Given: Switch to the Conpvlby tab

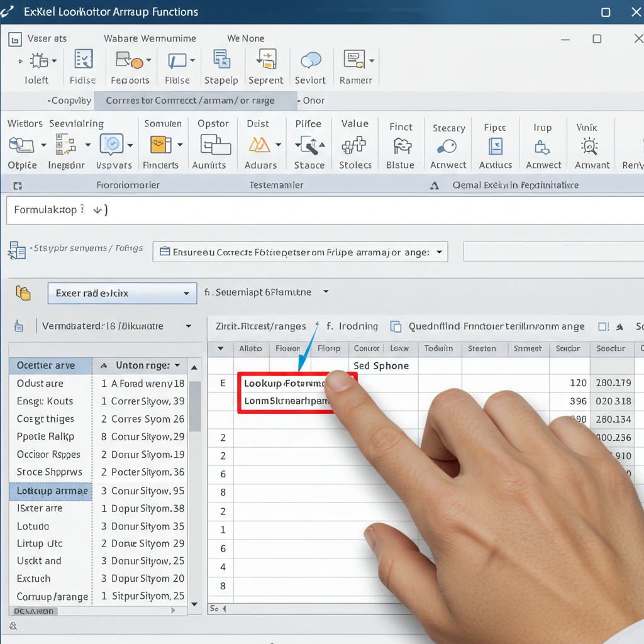Looking at the screenshot, I should (x=70, y=101).
